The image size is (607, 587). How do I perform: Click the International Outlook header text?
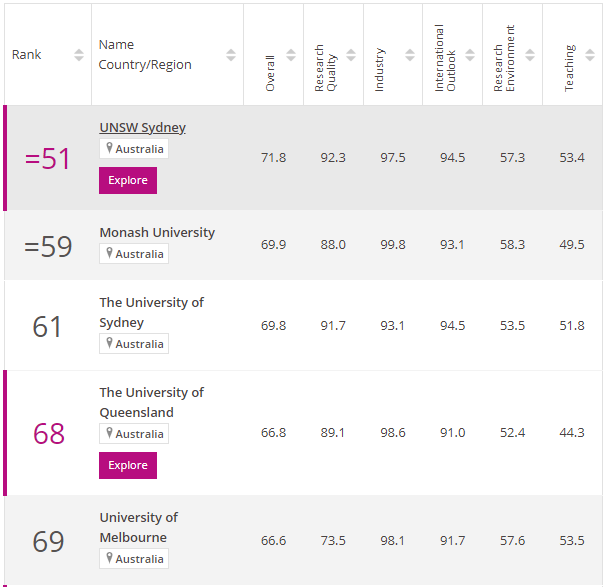click(x=445, y=58)
